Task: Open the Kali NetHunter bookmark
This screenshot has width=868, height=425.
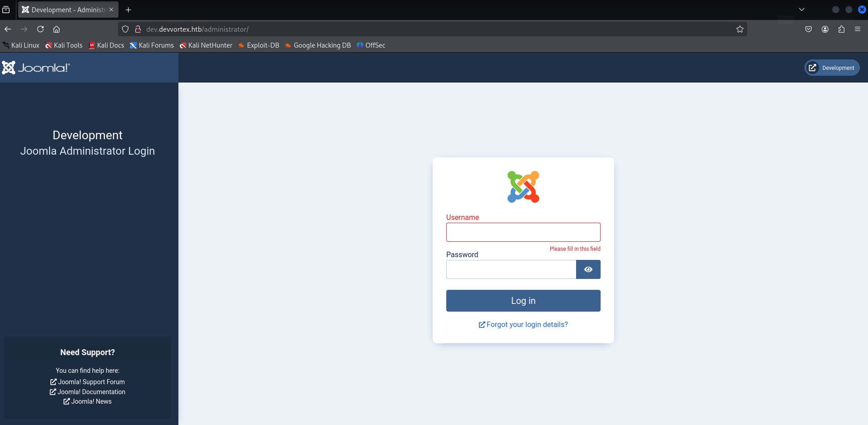Action: (206, 45)
